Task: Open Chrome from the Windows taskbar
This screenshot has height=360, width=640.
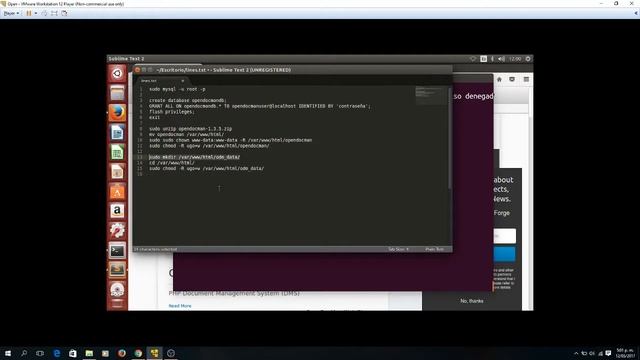Action: (138, 353)
